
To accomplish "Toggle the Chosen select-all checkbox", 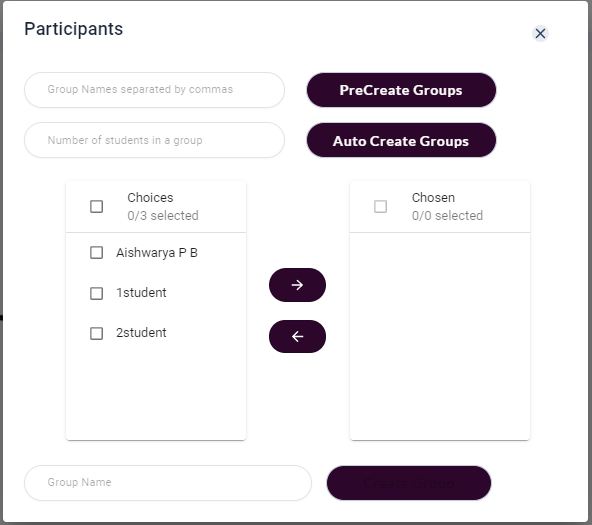I will pos(380,206).
